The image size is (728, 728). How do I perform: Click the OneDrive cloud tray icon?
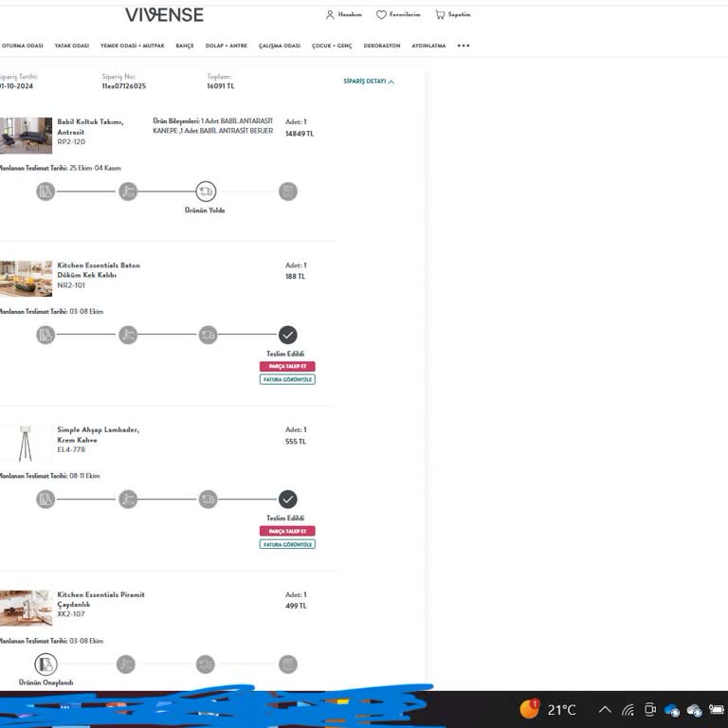click(672, 710)
